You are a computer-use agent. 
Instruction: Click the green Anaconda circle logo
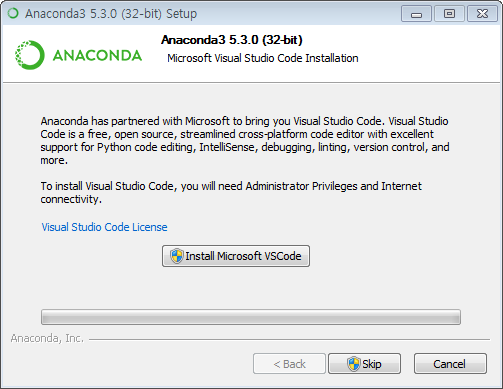(x=30, y=55)
